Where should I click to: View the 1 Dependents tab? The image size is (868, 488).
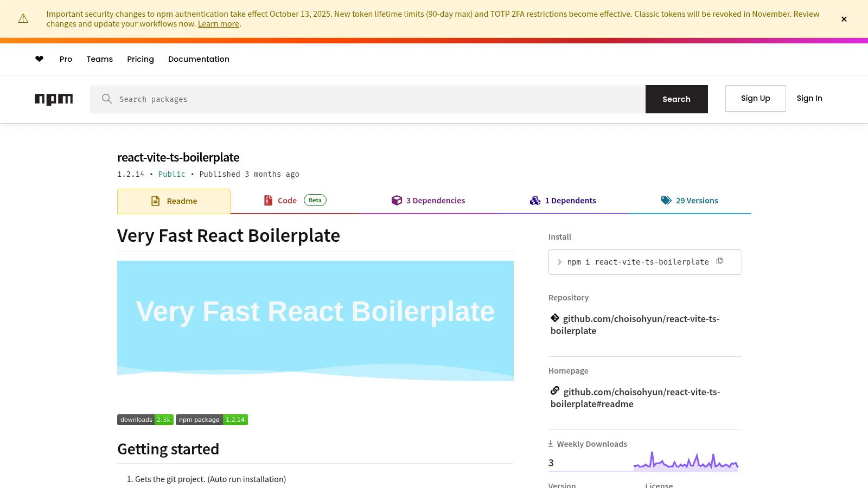click(x=563, y=201)
